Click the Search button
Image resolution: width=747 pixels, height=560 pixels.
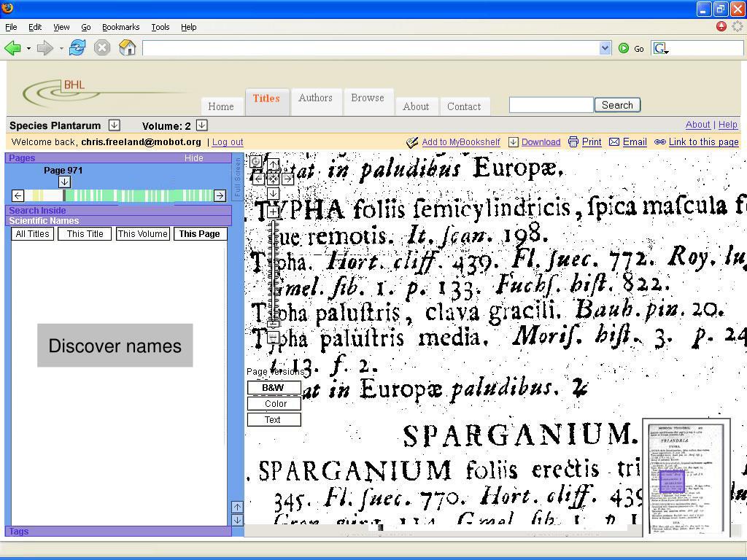(x=617, y=105)
